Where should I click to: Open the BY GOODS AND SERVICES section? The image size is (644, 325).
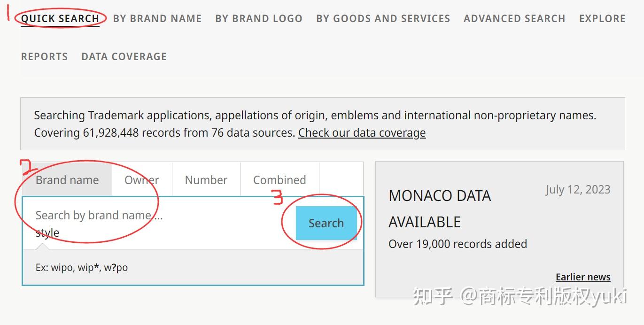tap(383, 18)
